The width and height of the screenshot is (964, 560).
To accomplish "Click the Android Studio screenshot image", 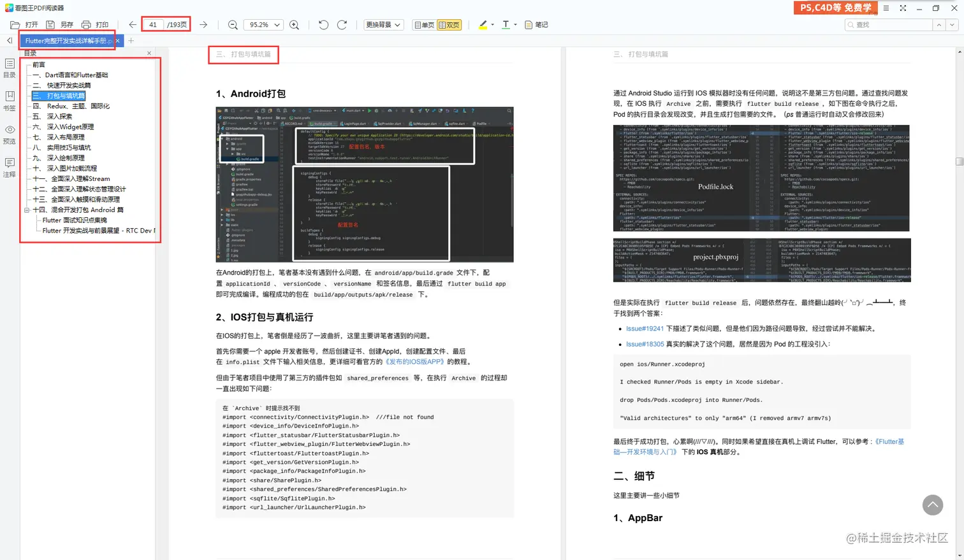I will (x=365, y=185).
